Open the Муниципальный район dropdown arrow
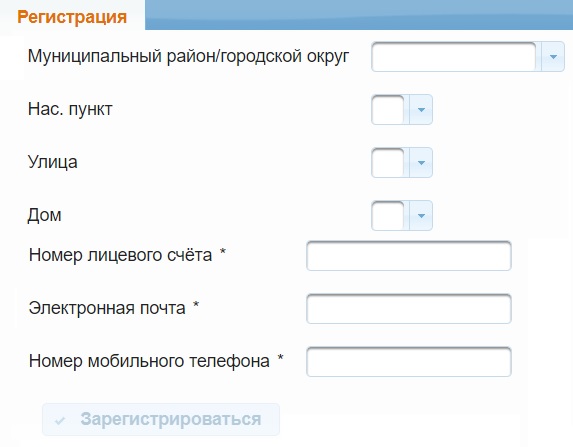The height and width of the screenshot is (447, 573). [553, 57]
